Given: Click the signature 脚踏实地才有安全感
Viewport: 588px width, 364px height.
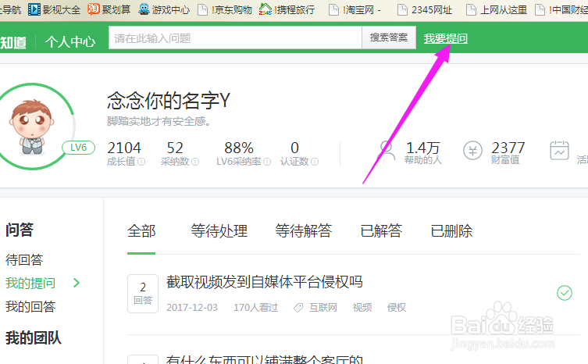Looking at the screenshot, I should point(159,121).
